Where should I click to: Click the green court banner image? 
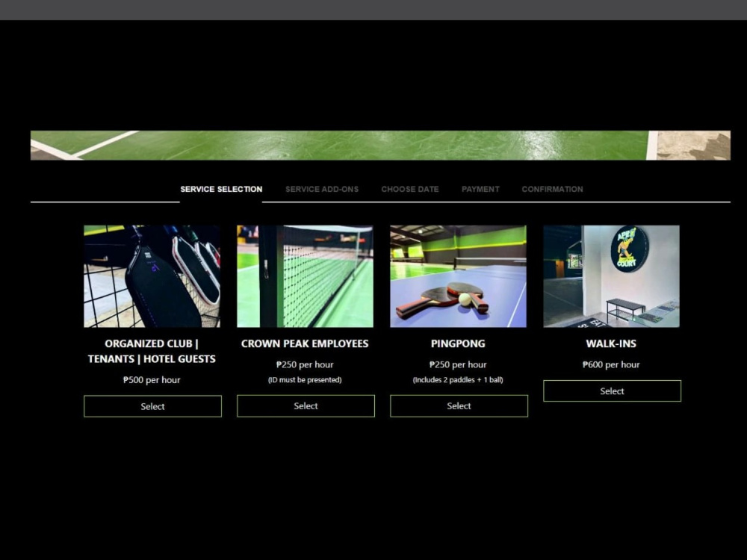[380, 146]
